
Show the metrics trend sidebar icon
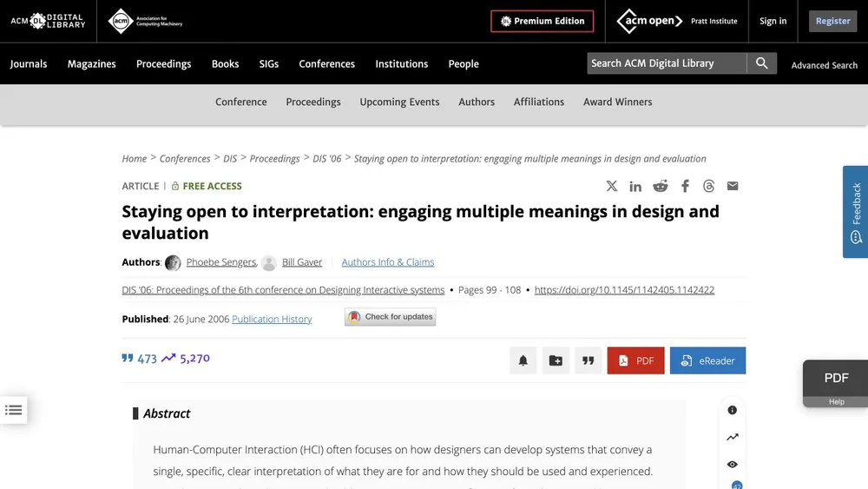pyautogui.click(x=733, y=437)
